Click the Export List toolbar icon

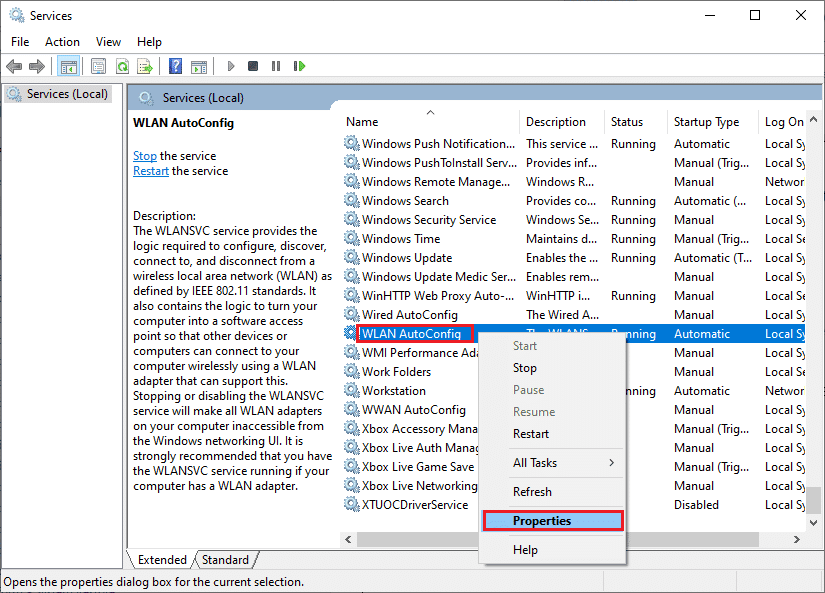[144, 66]
